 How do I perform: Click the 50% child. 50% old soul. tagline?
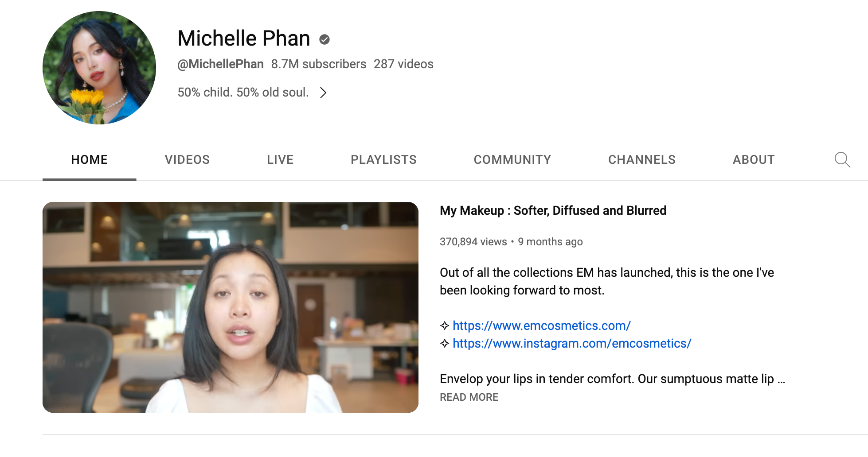point(243,93)
